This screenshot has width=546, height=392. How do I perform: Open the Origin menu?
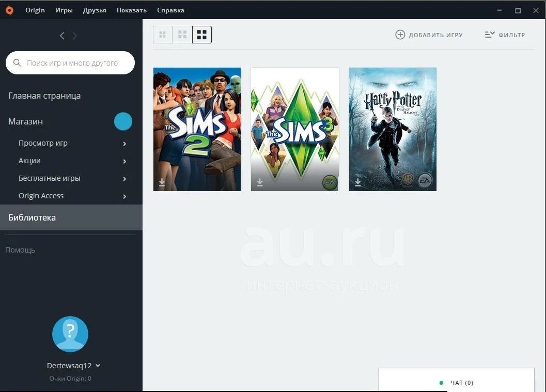pyautogui.click(x=35, y=10)
